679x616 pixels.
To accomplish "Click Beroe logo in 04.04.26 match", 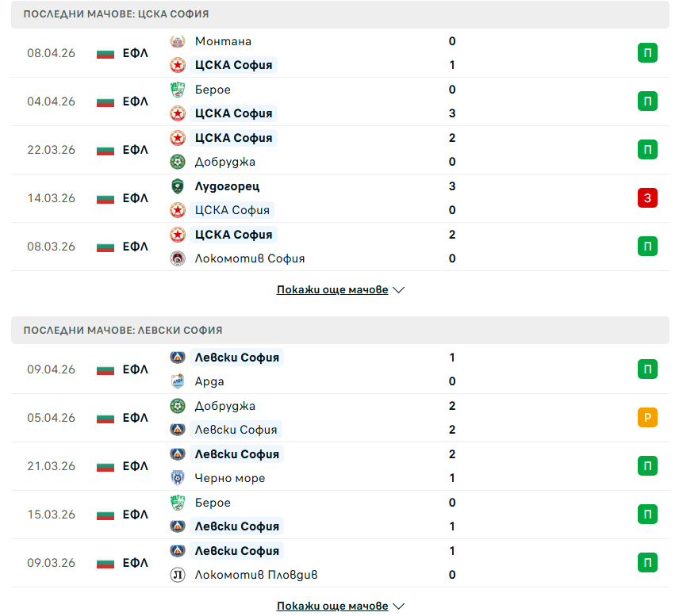I will click(178, 90).
